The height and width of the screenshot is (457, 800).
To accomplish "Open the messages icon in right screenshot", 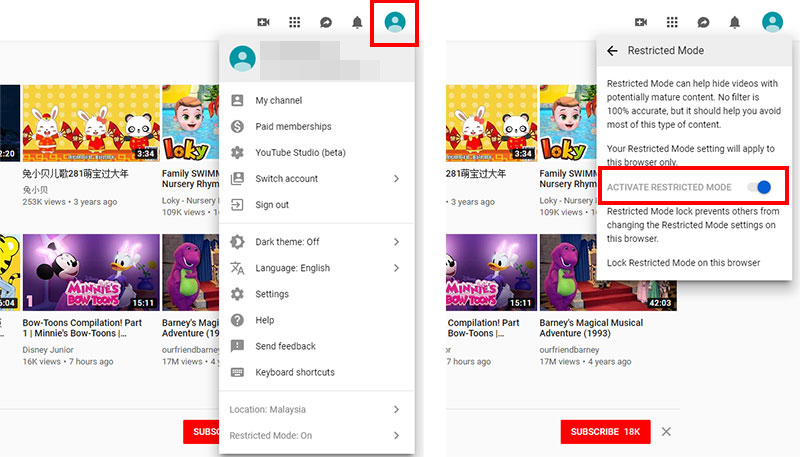I will (703, 22).
